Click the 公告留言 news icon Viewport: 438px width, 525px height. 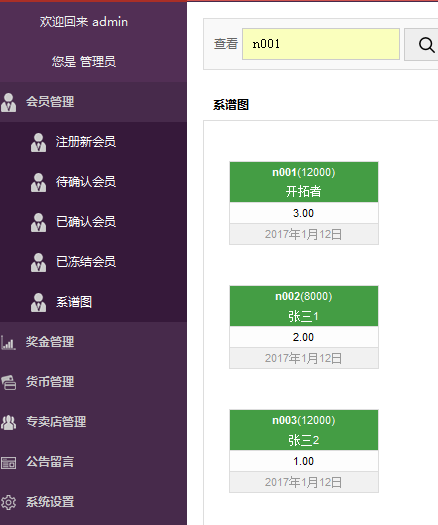pos(8,463)
